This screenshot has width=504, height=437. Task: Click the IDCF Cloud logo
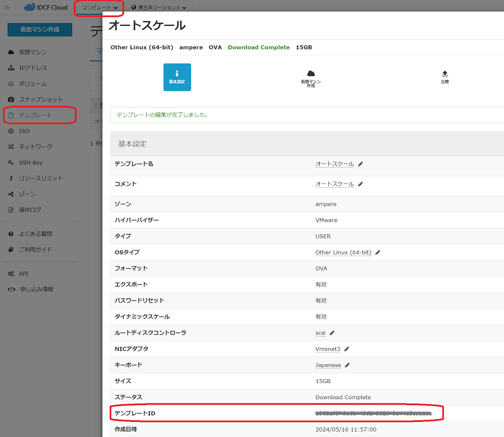pos(46,8)
